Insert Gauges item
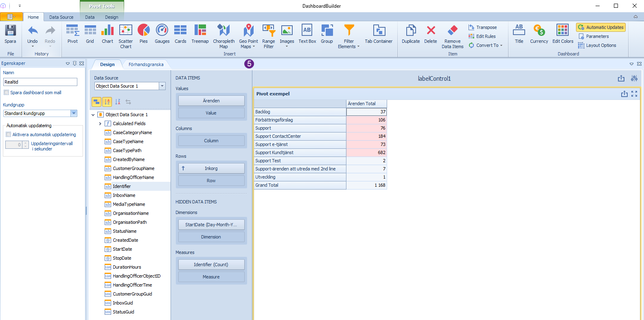The height and width of the screenshot is (320, 644). point(162,34)
